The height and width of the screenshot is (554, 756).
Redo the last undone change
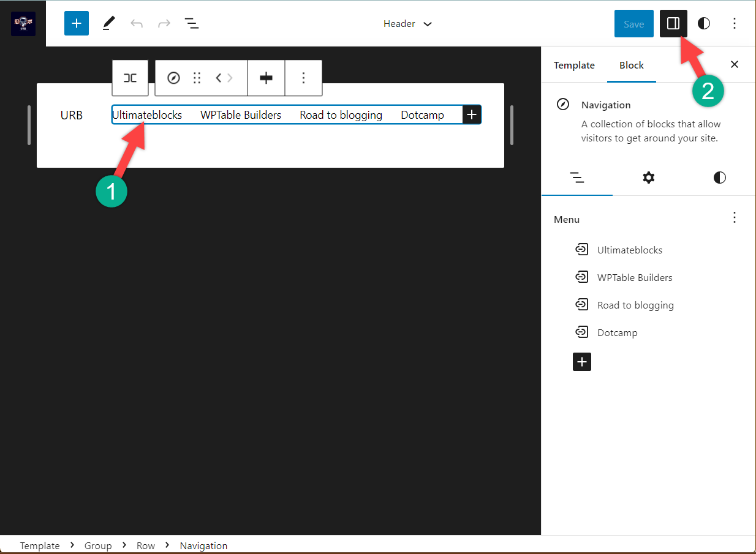[x=164, y=24]
